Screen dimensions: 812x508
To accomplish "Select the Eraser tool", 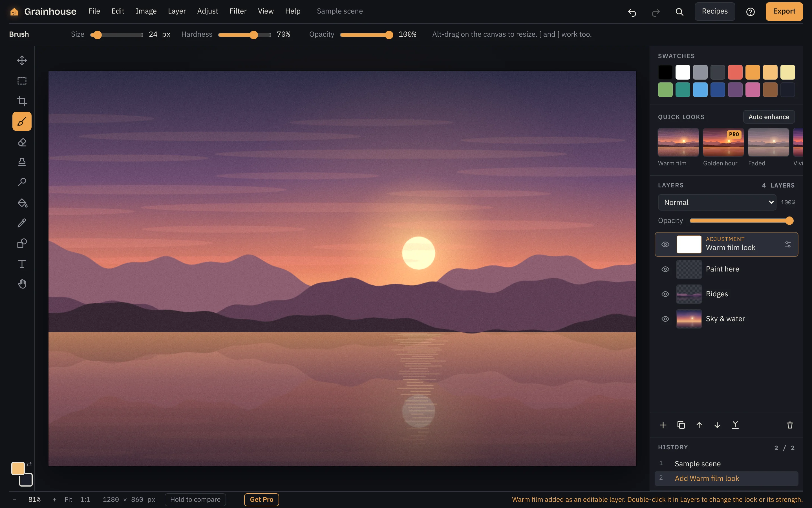I will coord(22,142).
